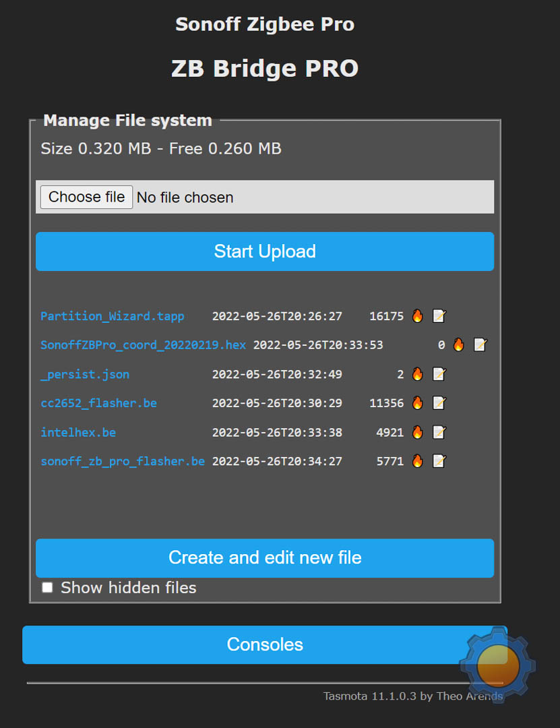Open sonoff_zb_pro_flasher.be file link
Image resolution: width=560 pixels, height=728 pixels.
[123, 461]
